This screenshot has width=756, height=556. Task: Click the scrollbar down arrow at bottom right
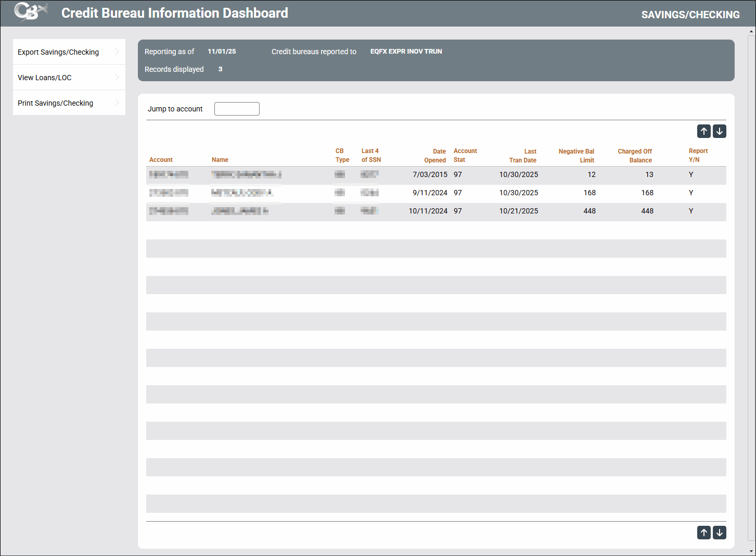click(751, 551)
